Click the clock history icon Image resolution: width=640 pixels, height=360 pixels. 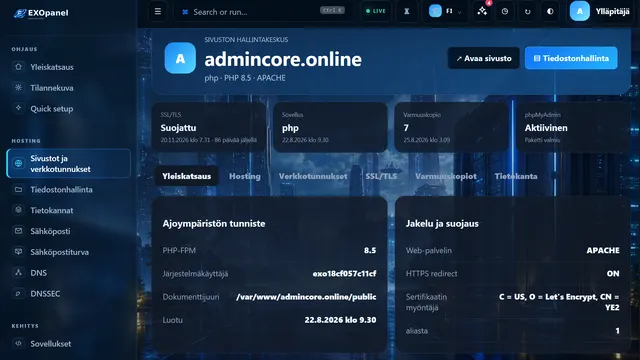pos(505,11)
